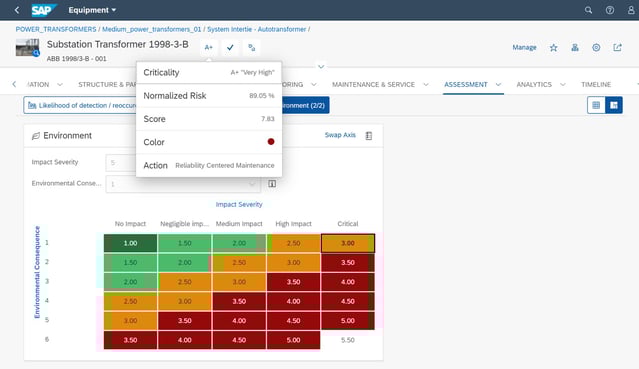Viewport: 639px width, 369px height.
Task: Open the user profile icon
Action: point(631,10)
